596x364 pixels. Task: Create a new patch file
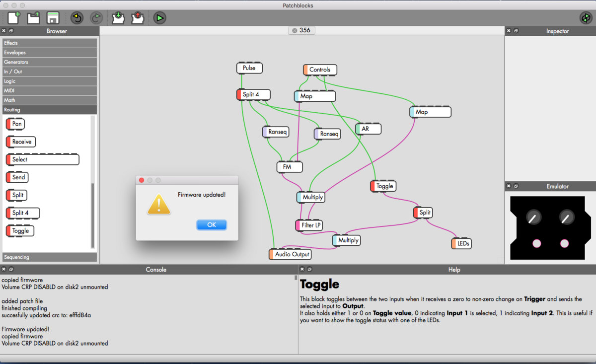13,18
